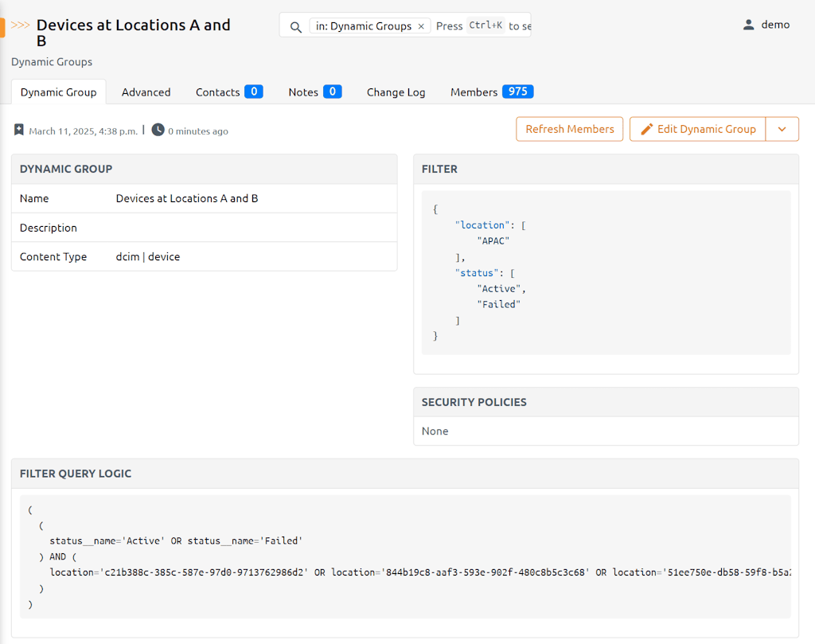Open the Notes tab
The width and height of the screenshot is (815, 644).
pyautogui.click(x=314, y=92)
